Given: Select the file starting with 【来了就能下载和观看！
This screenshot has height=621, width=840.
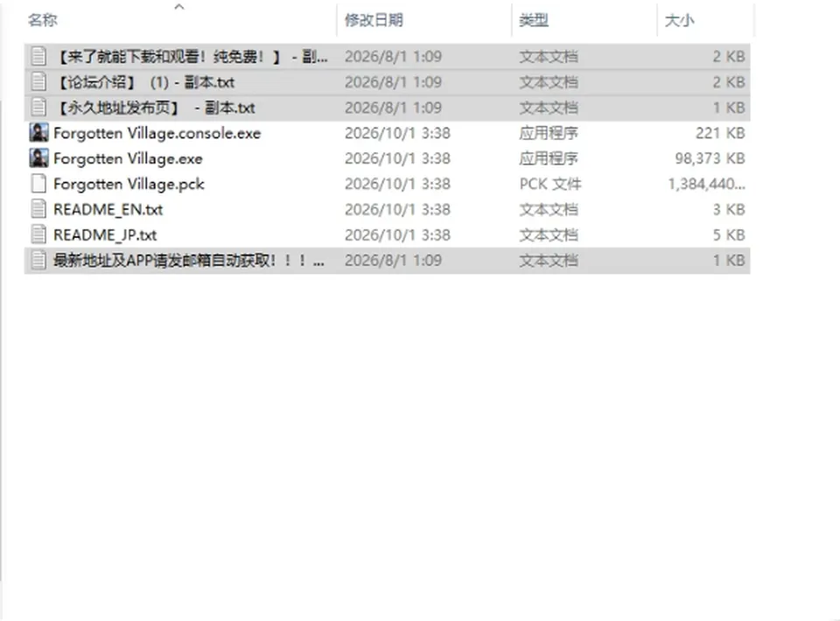Looking at the screenshot, I should (x=191, y=57).
